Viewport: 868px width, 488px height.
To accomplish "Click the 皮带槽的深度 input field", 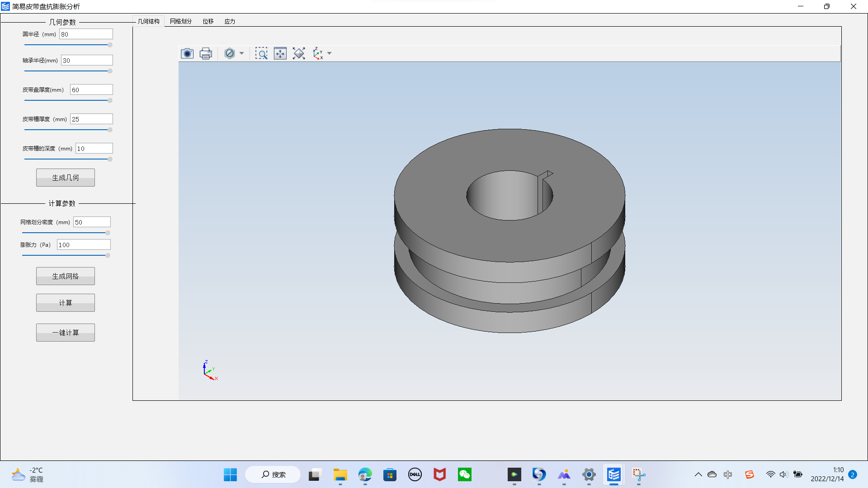I will coord(94,149).
